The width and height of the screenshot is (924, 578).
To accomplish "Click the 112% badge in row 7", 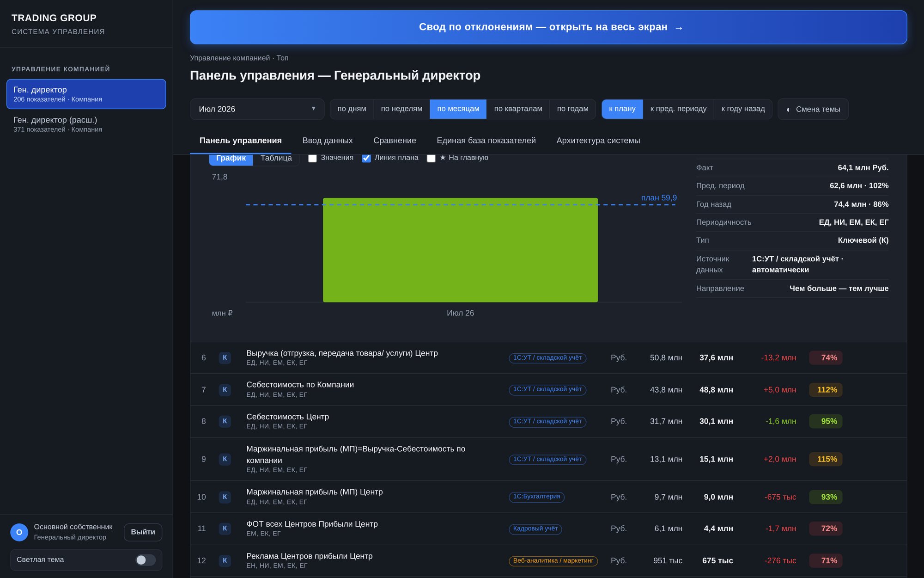I will pyautogui.click(x=826, y=389).
